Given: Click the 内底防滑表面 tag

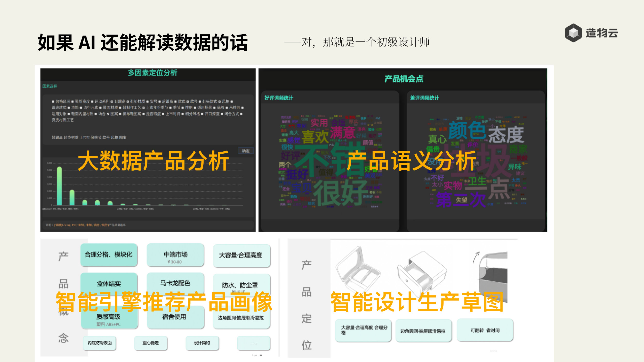Looking at the screenshot, I should coord(100,343).
